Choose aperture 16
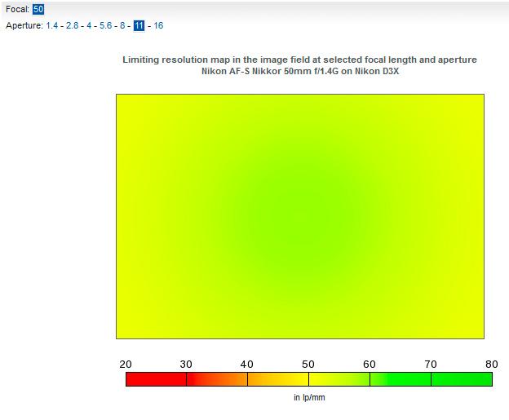The height and width of the screenshot is (420, 509). [158, 25]
